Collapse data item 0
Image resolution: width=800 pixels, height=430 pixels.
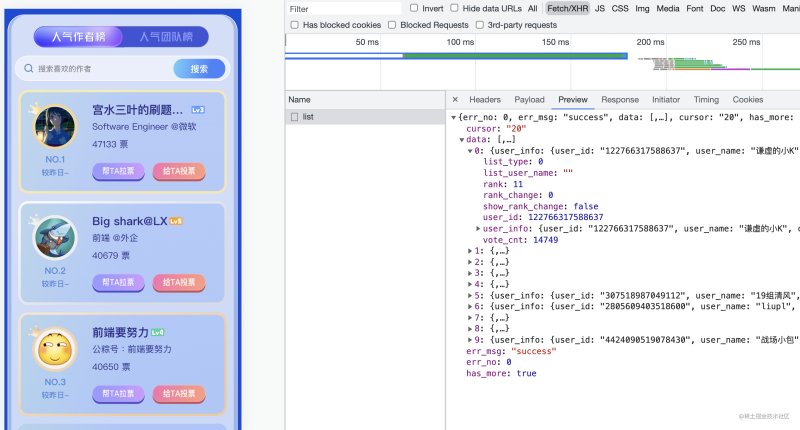(470, 151)
